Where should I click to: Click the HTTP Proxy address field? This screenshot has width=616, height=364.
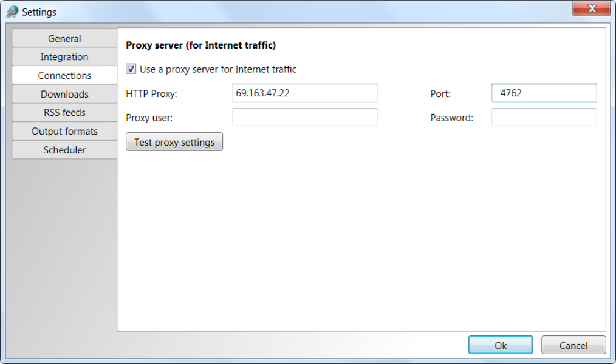305,93
